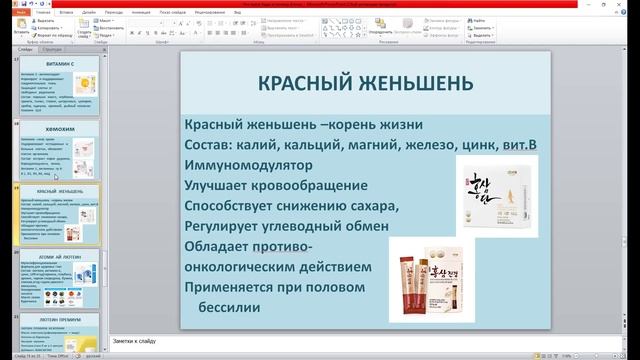Click the Undo icon in quick access toolbar
This screenshot has height=360, width=640.
pos(31,4)
